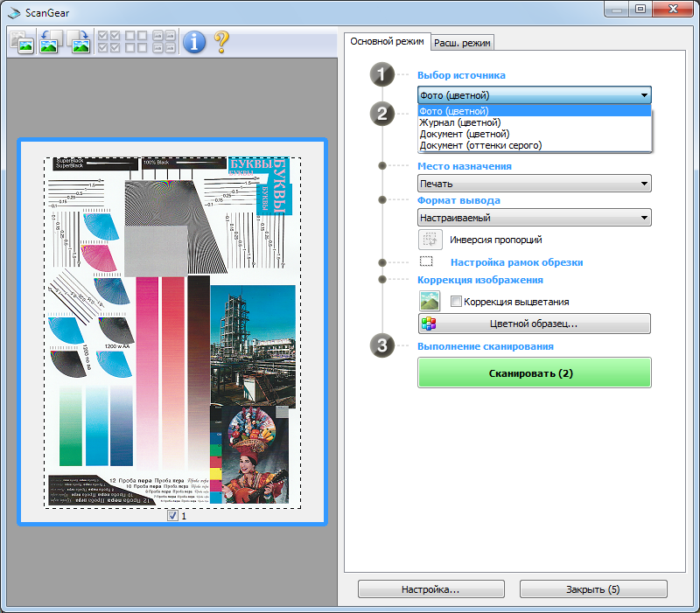Click the thumbnail view toggle icon
The height and width of the screenshot is (613, 700).
(22, 42)
